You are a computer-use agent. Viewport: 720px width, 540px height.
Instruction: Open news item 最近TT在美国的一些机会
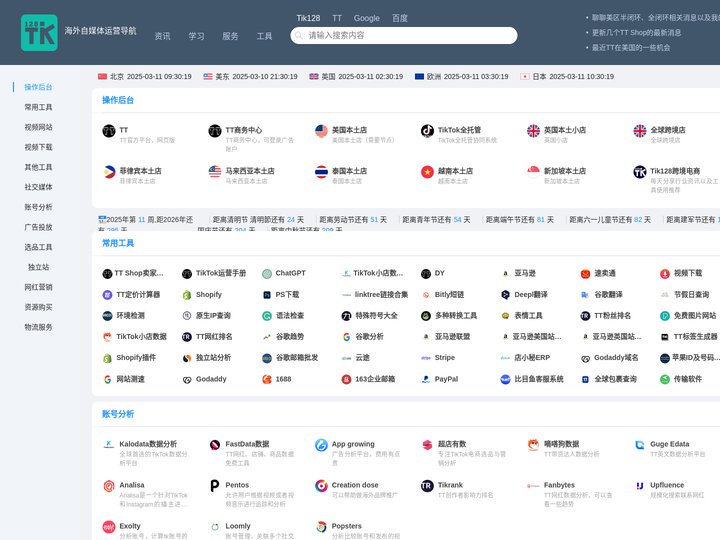[631, 47]
